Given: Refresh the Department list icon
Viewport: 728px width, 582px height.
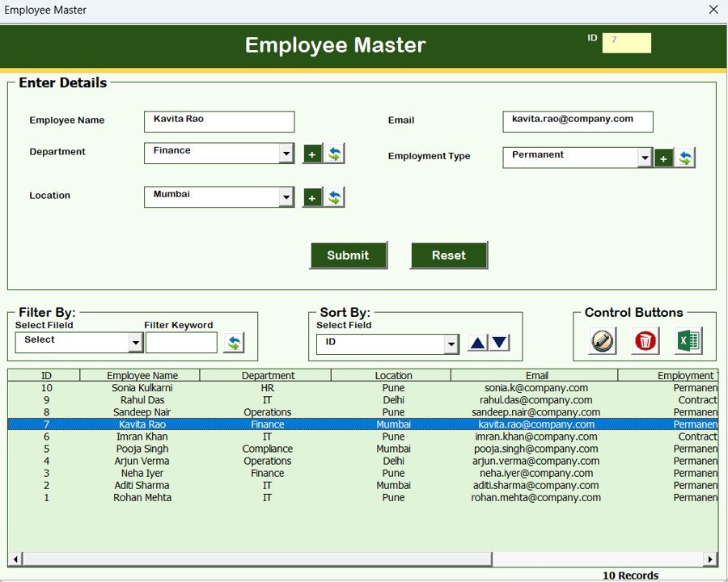Looking at the screenshot, I should [x=334, y=154].
